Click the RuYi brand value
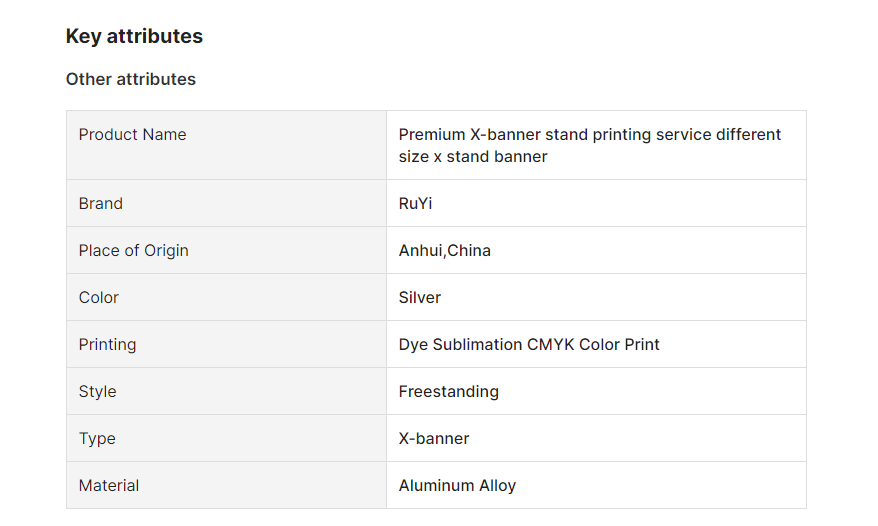Screen dimensions: 878x526 415,203
